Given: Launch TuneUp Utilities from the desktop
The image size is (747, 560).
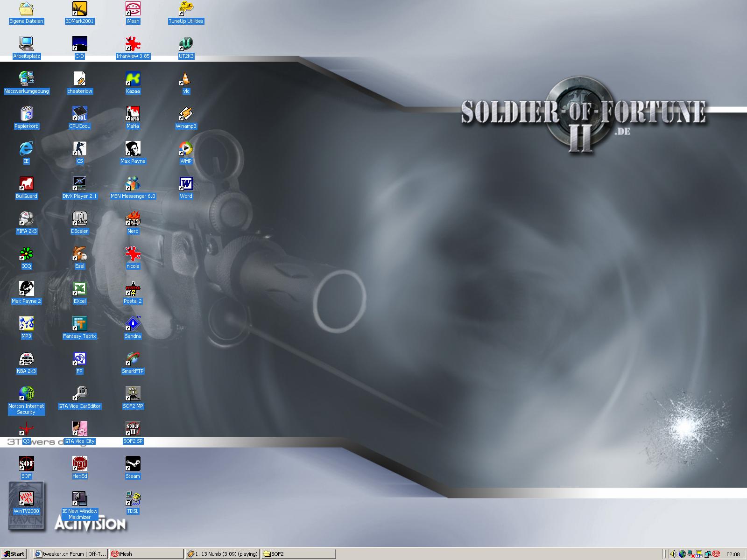Looking at the screenshot, I should point(186,9).
